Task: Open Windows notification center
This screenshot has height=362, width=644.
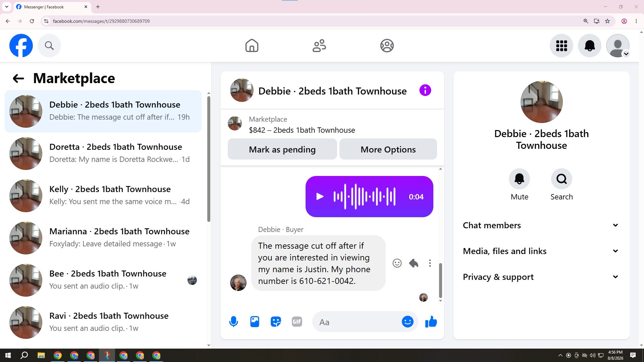Action: [633, 355]
